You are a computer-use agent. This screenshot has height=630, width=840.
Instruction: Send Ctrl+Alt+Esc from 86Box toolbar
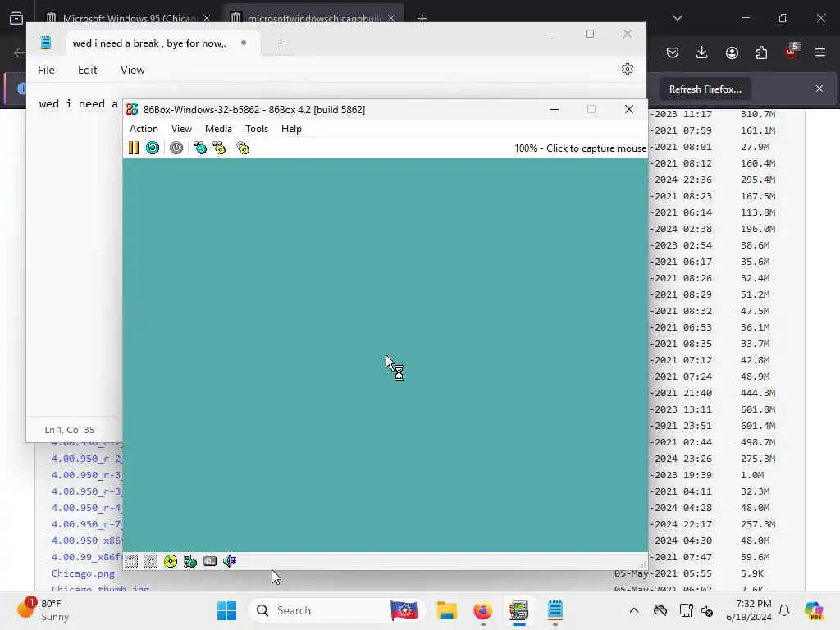[x=219, y=148]
